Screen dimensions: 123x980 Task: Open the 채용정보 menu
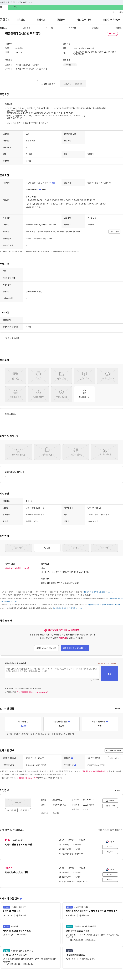tap(20, 20)
